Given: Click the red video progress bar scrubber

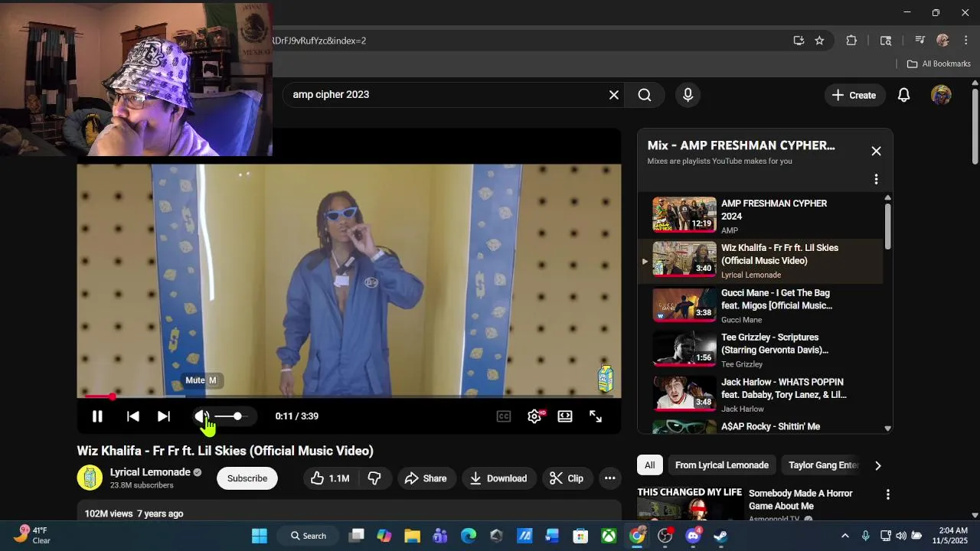Looking at the screenshot, I should [112, 396].
